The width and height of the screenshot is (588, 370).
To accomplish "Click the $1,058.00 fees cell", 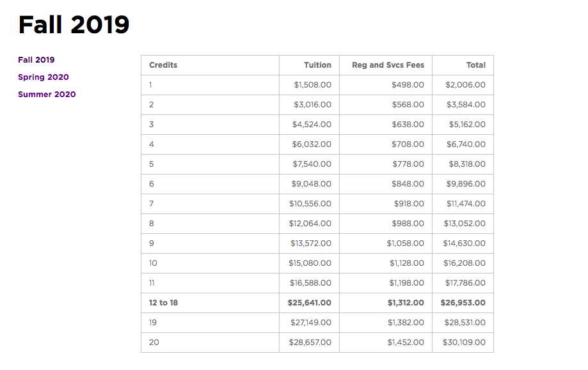I will 405,243.
